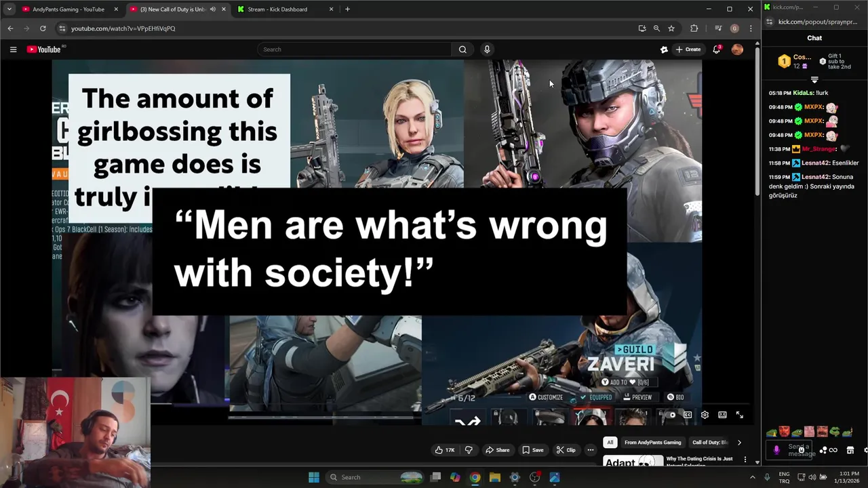
Task: Go to the YouTube home logo
Action: (x=43, y=49)
